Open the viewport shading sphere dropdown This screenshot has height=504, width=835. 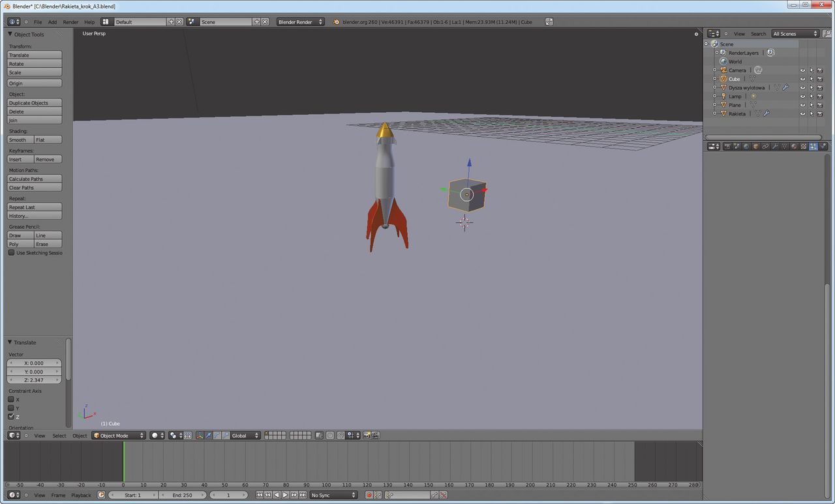coord(157,435)
